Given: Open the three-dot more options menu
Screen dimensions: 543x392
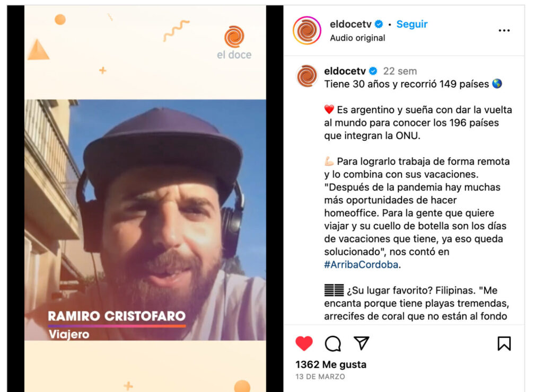Looking at the screenshot, I should [504, 30].
